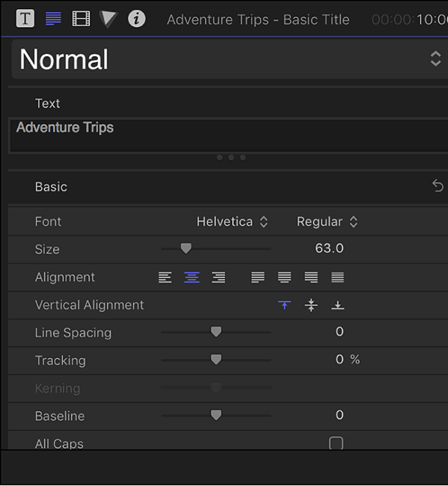Reset the Basic section with arrow icon
Image resolution: width=448 pixels, height=486 pixels.
pyautogui.click(x=438, y=186)
